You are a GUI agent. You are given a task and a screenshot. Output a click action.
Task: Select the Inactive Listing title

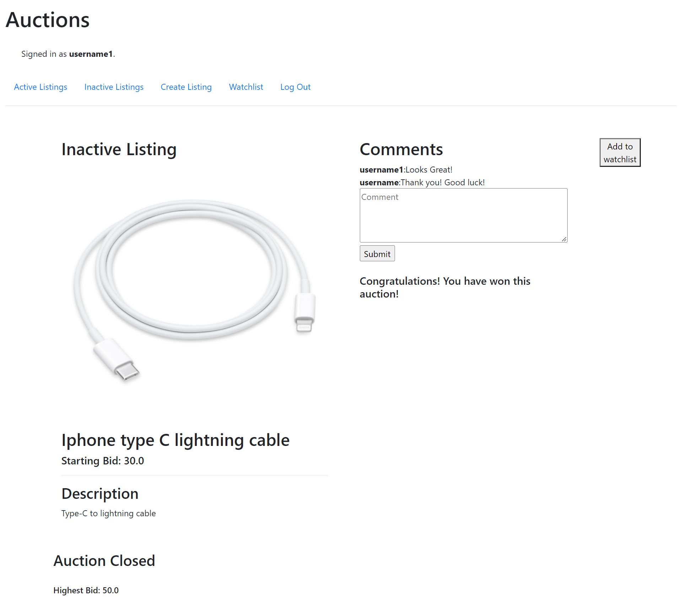tap(119, 149)
